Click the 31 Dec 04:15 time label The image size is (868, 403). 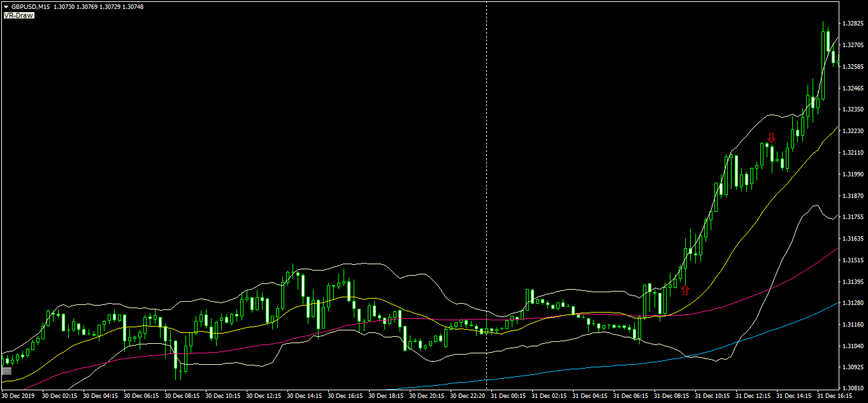[590, 396]
